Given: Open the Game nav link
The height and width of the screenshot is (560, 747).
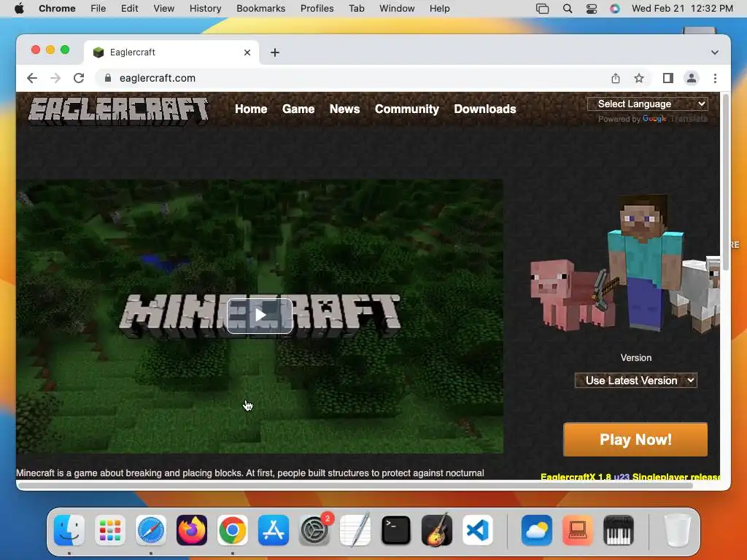Looking at the screenshot, I should [298, 109].
